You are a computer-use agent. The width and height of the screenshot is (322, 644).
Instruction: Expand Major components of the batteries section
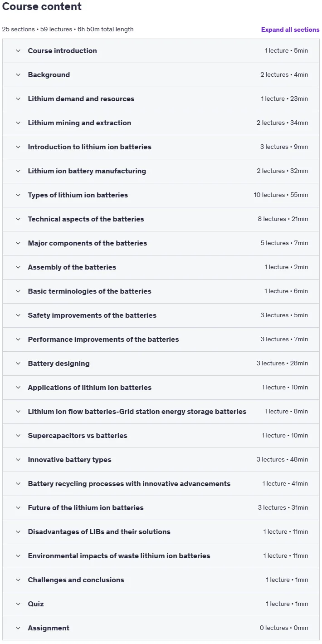click(161, 243)
